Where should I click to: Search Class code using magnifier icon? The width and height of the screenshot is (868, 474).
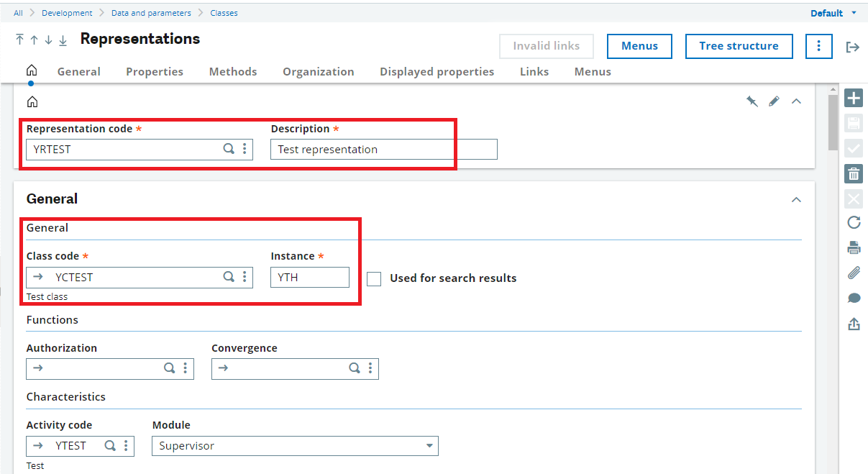[x=229, y=277]
